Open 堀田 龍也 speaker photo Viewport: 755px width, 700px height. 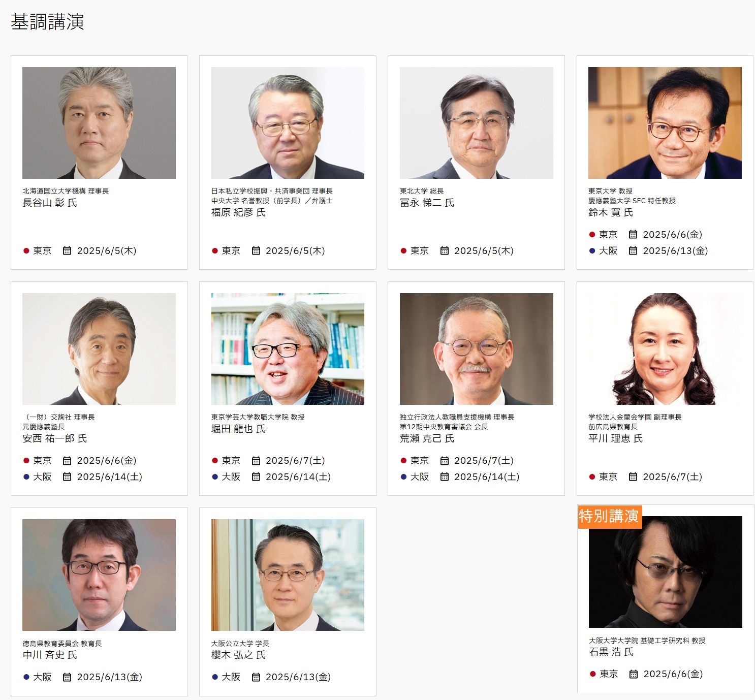288,349
